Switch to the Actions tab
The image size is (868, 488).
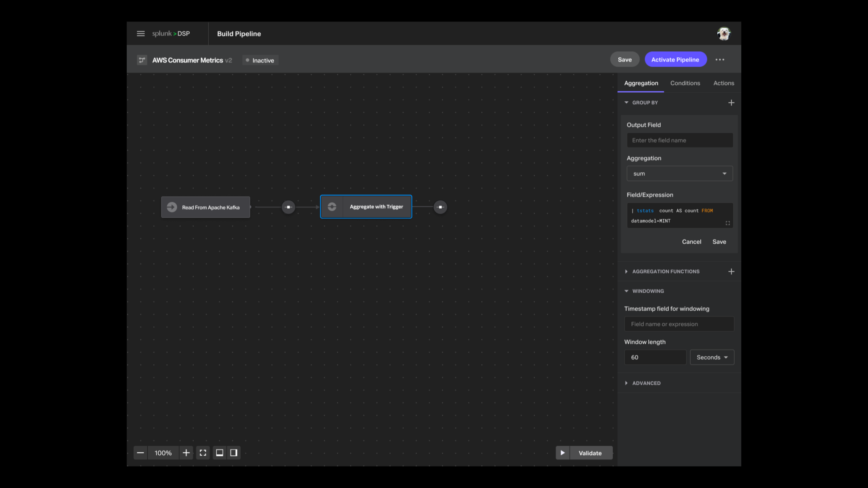[724, 83]
